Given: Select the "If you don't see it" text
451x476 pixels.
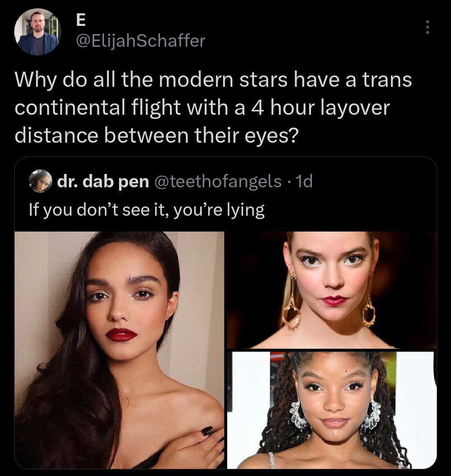Looking at the screenshot, I should pyautogui.click(x=147, y=209).
